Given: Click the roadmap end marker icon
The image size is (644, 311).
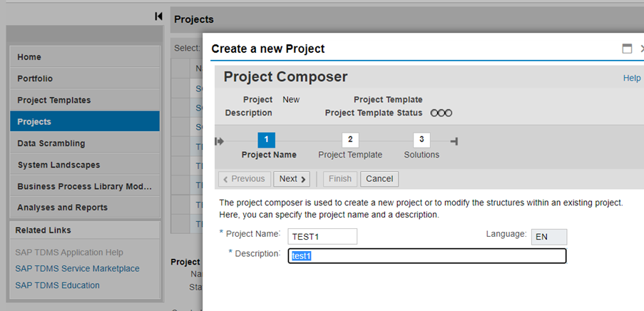Looking at the screenshot, I should [454, 141].
